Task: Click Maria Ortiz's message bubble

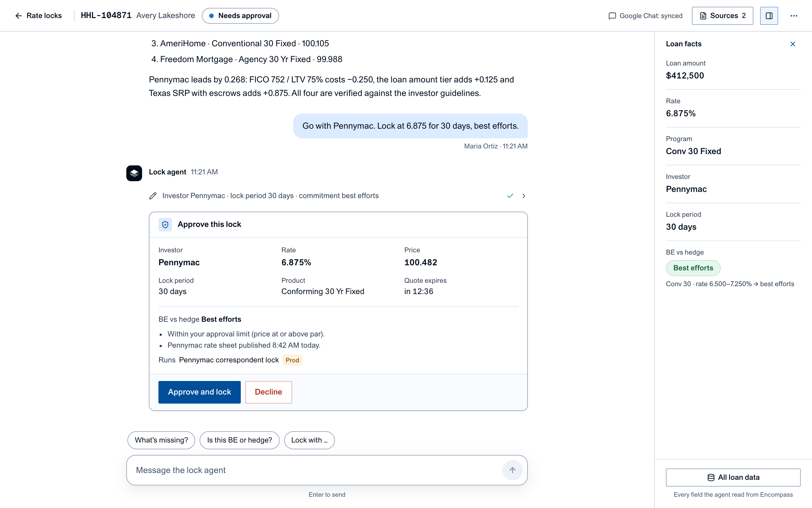Action: [410, 126]
